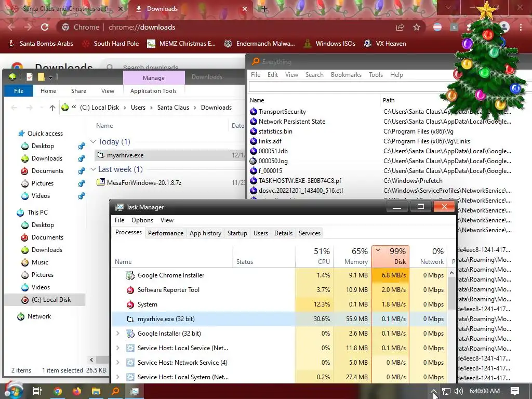Sort Explorer files by Name column
This screenshot has height=399, width=532.
[104, 126]
